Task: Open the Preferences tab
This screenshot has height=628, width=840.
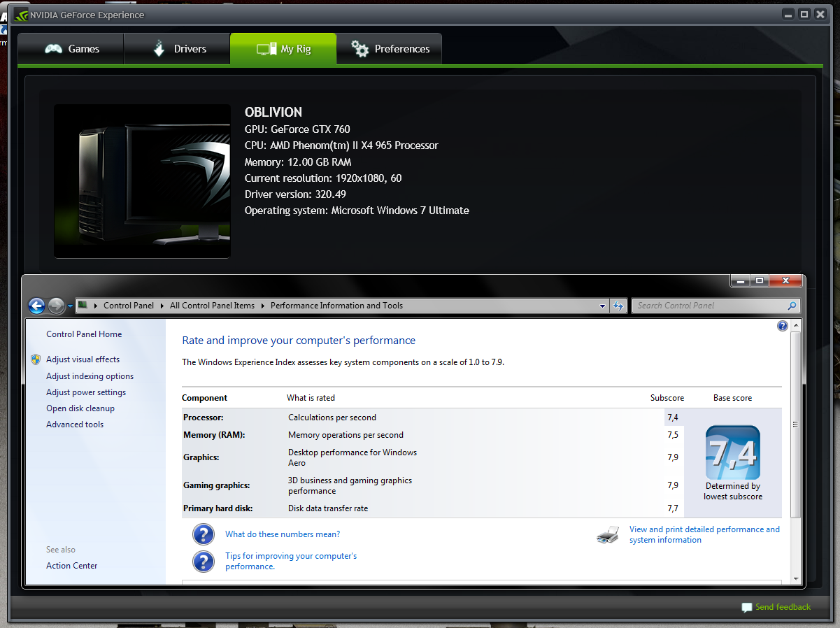Action: click(389, 49)
